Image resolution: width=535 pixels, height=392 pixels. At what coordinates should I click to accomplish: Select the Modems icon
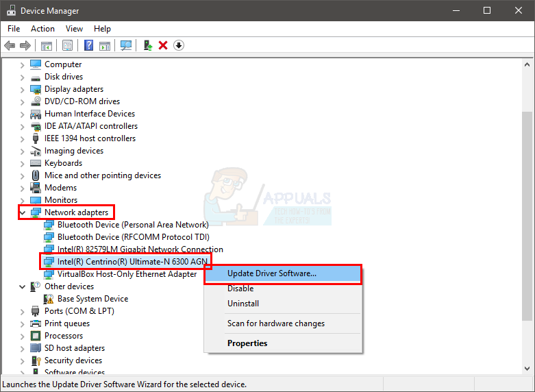click(36, 188)
